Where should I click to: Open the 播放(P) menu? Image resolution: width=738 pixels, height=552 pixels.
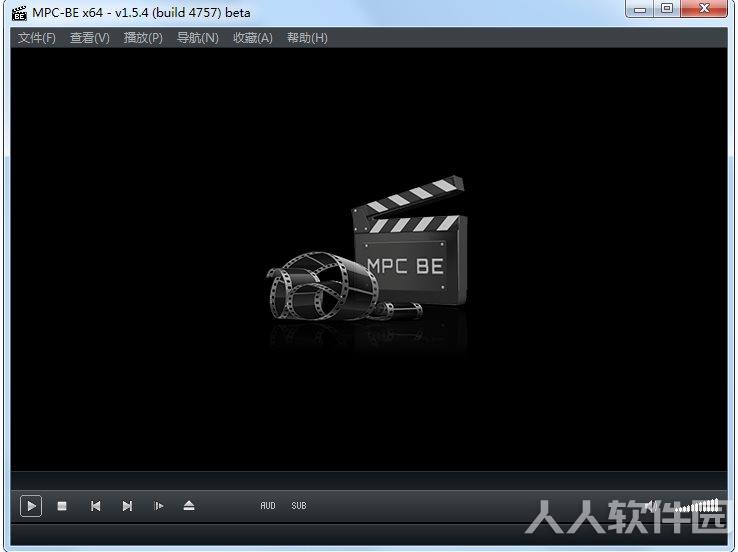point(143,38)
